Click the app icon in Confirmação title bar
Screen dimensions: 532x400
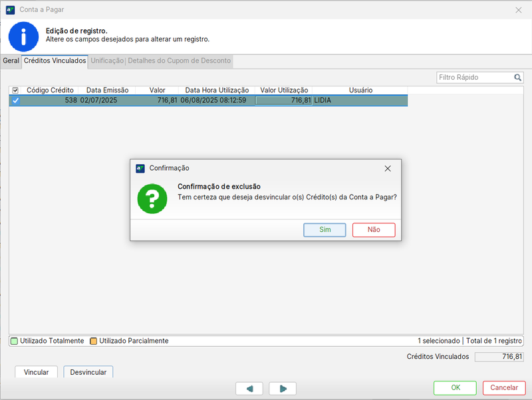pos(140,169)
